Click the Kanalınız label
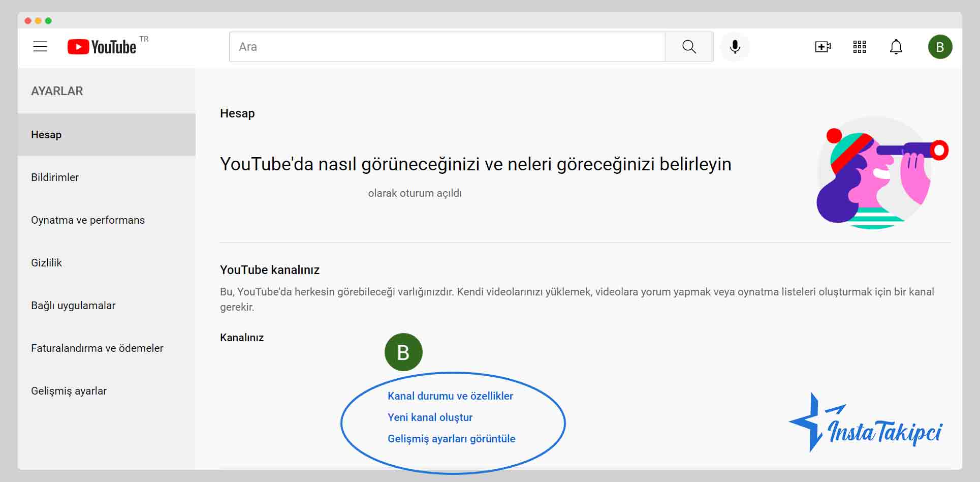Viewport: 980px width, 482px height. tap(242, 338)
